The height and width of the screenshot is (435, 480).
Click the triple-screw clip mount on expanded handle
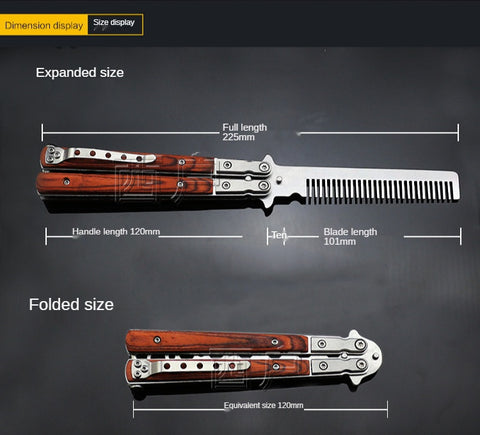pos(54,153)
